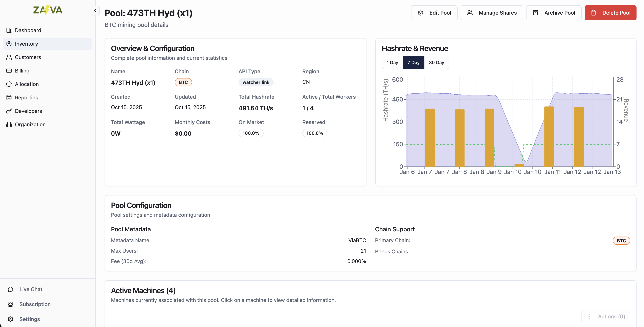Click Archive Pool to archive this pool
Screen dimensions: 644x327
click(x=554, y=13)
